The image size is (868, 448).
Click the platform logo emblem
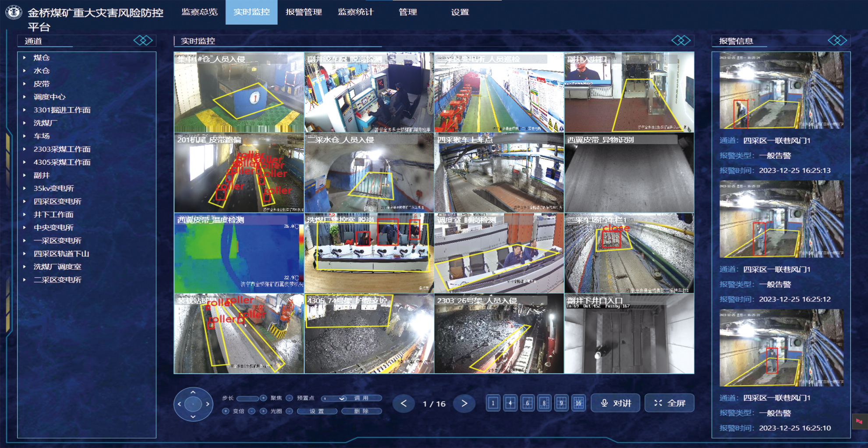pos(14,12)
